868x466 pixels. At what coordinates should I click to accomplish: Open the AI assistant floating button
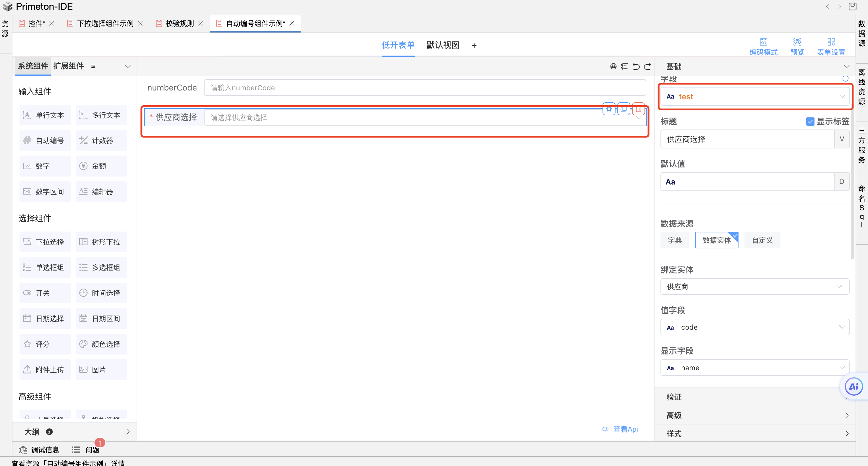pyautogui.click(x=854, y=386)
